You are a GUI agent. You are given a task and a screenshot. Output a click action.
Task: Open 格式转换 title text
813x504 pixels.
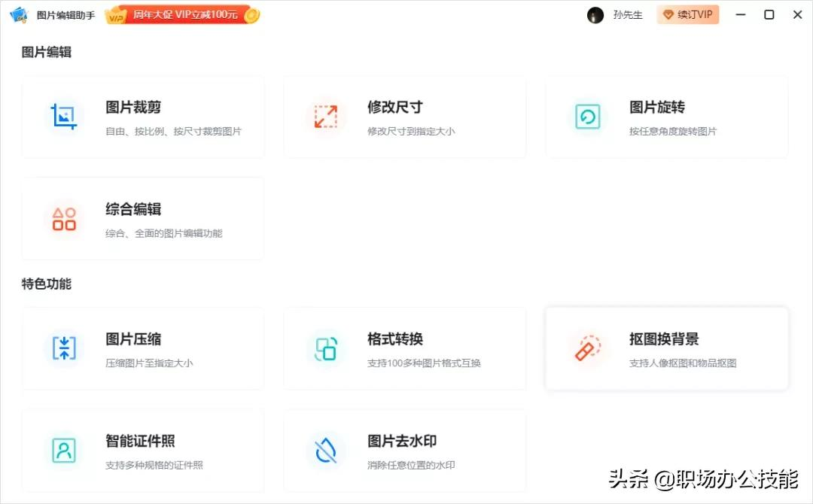[395, 339]
